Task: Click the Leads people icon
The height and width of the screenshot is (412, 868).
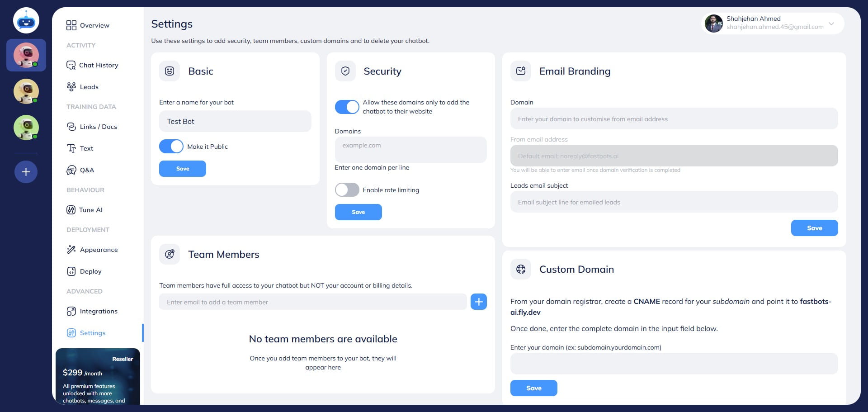Action: pos(71,87)
